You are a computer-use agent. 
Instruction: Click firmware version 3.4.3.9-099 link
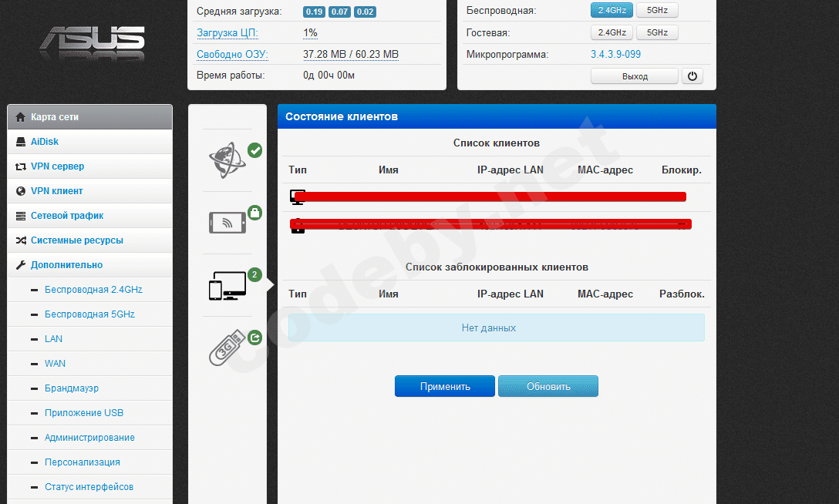click(615, 55)
